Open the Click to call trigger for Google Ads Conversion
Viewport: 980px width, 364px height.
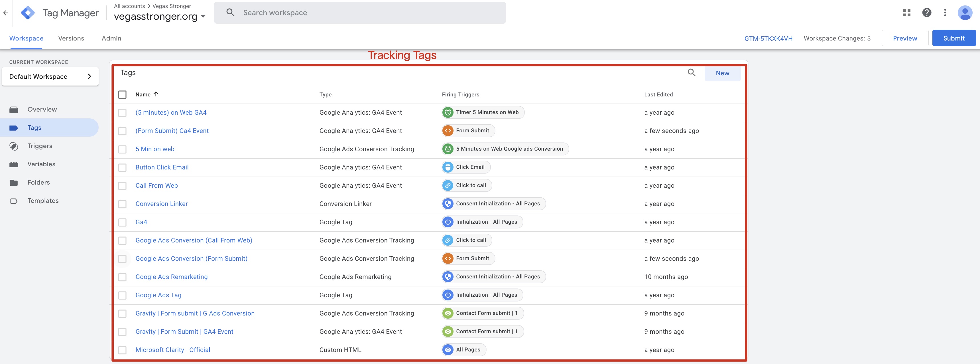click(x=467, y=240)
